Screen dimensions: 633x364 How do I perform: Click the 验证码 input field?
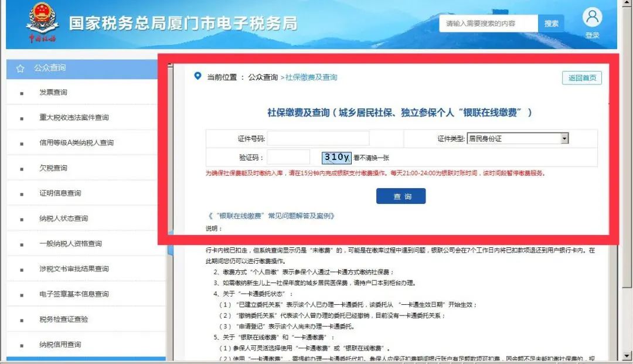(x=288, y=157)
